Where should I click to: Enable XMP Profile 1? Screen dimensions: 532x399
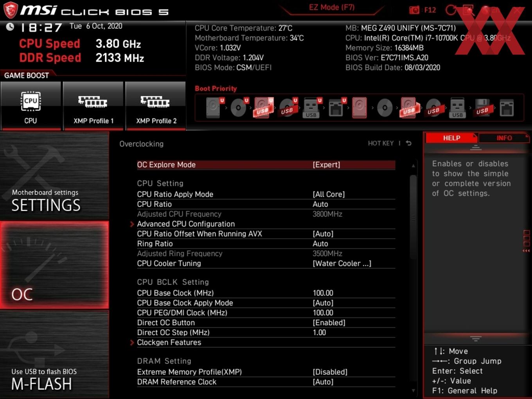pos(93,106)
